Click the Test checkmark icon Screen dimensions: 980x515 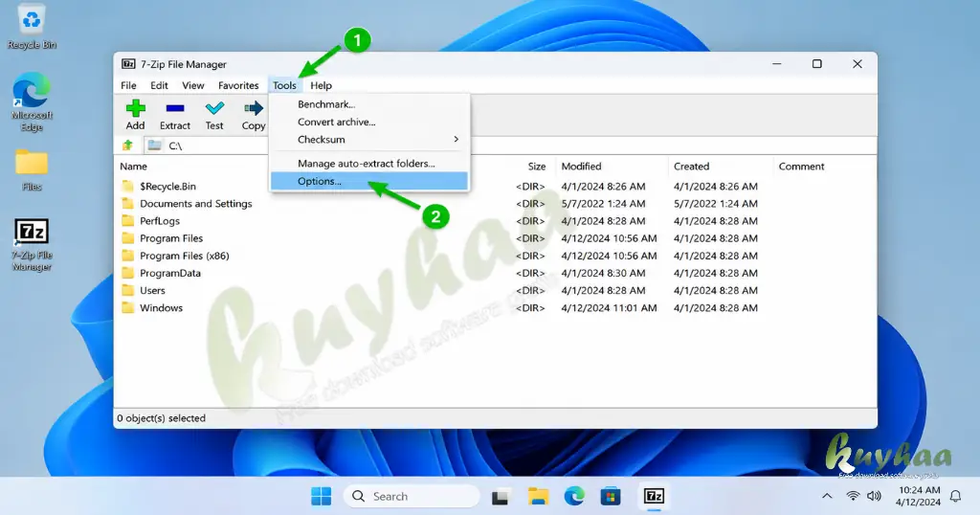coord(214,109)
